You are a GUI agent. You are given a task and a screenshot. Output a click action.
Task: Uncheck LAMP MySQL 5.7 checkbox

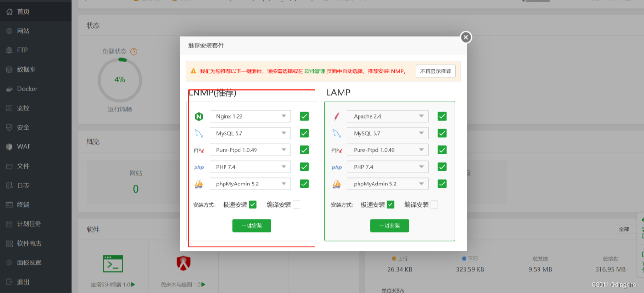[x=442, y=133]
